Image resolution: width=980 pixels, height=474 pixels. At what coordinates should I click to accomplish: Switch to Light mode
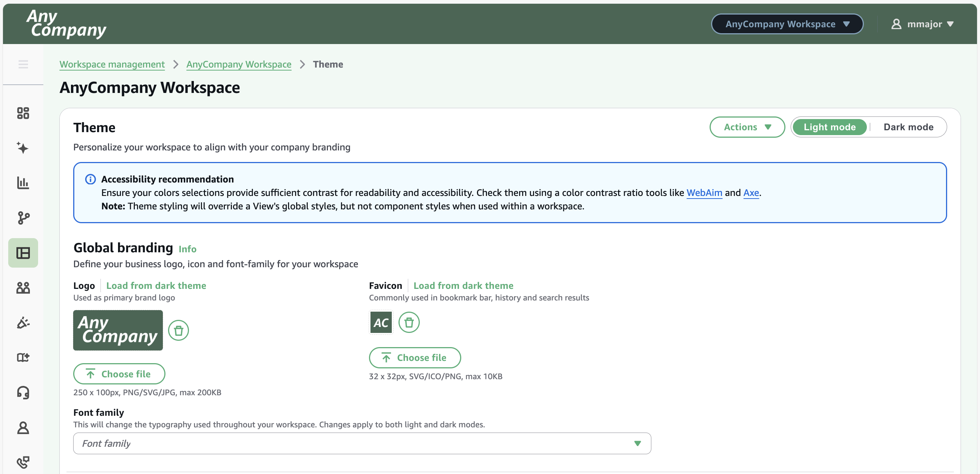[x=829, y=127]
